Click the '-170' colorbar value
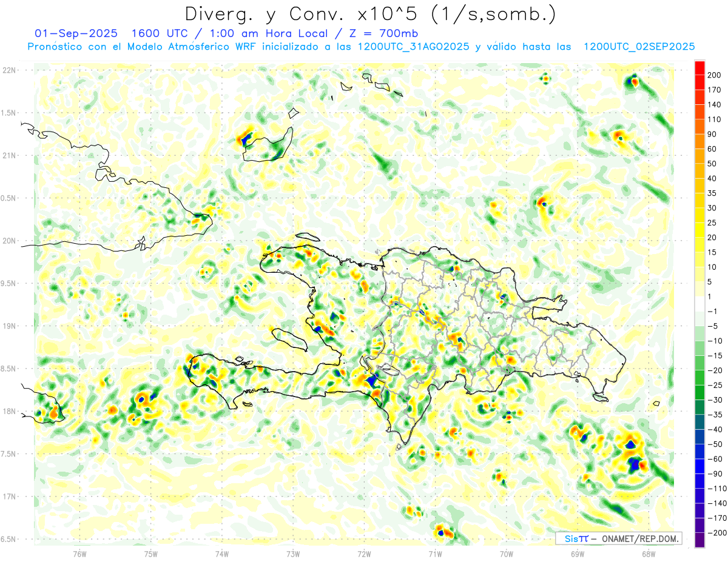 [x=718, y=518]
